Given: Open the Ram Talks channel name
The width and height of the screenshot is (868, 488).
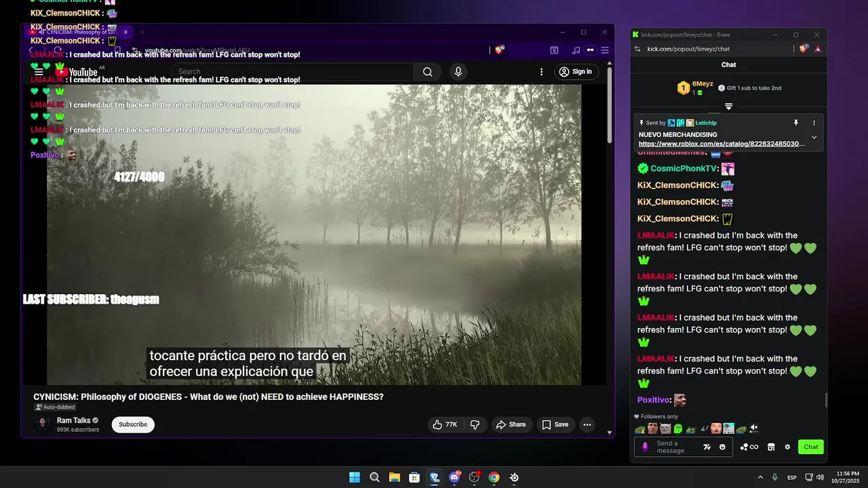Looking at the screenshot, I should [74, 420].
